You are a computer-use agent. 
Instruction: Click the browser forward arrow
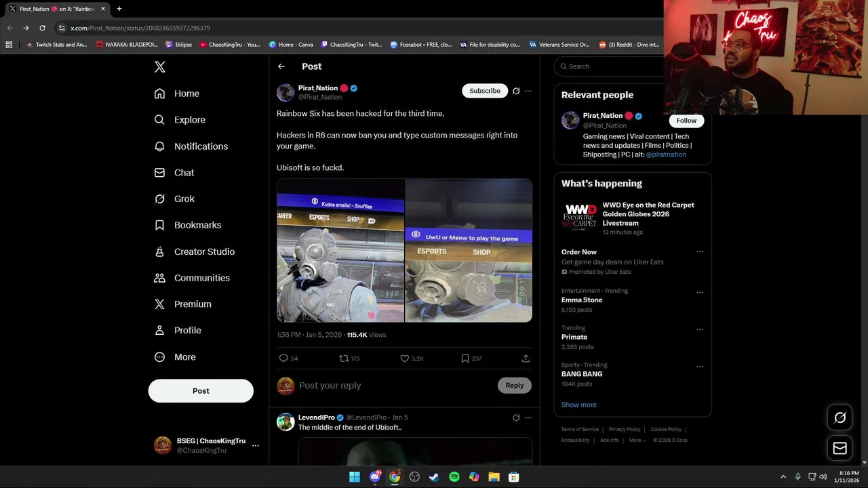tap(26, 28)
